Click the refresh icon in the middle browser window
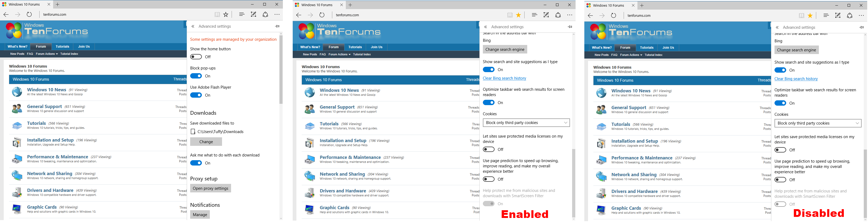Image resolution: width=868 pixels, height=223 pixels. pos(322,15)
